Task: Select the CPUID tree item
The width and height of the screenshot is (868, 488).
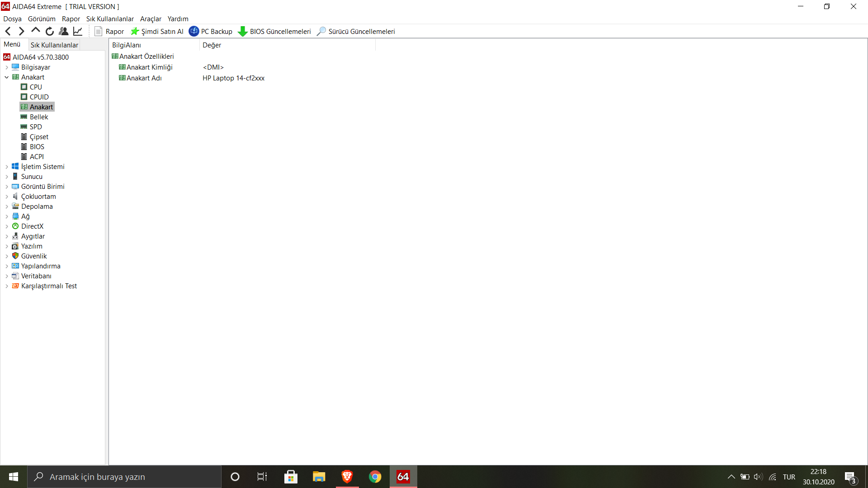Action: pos(39,97)
